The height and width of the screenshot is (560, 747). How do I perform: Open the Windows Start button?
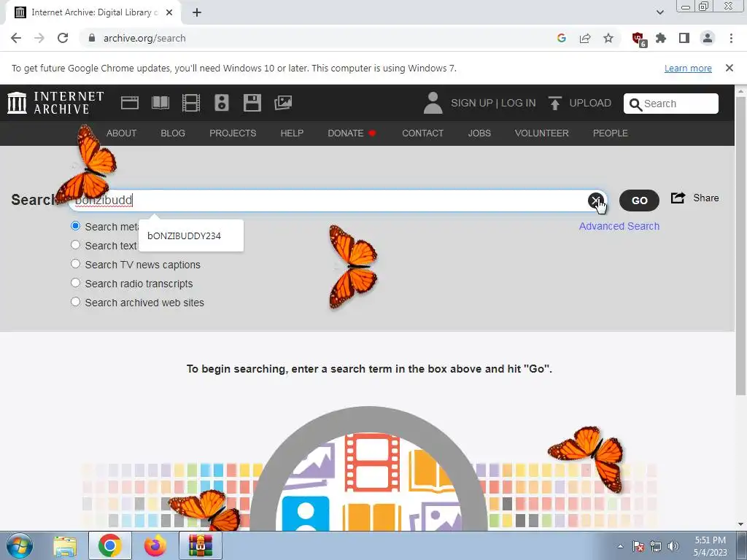pos(20,545)
